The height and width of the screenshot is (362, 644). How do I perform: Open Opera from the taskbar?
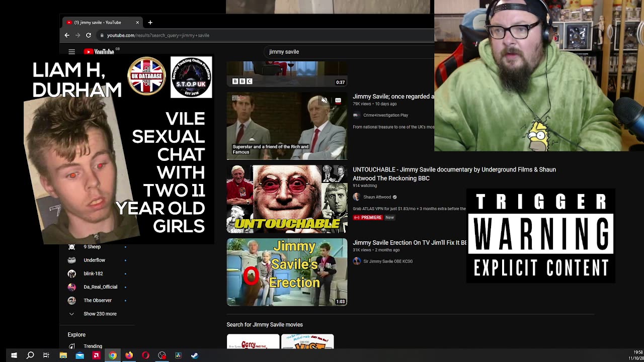point(145,355)
